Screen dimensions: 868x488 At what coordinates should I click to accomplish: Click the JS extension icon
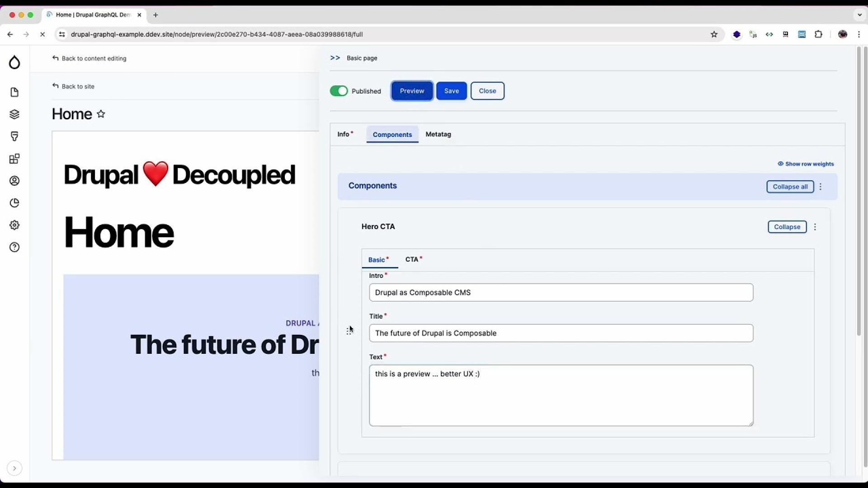(x=753, y=34)
